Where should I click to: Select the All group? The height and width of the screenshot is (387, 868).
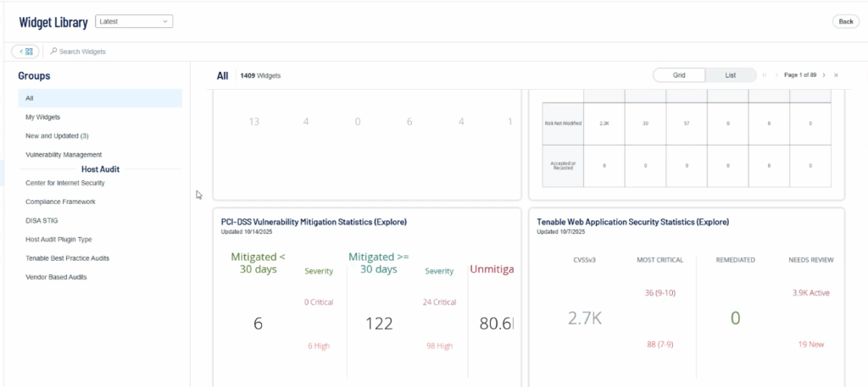coord(100,98)
